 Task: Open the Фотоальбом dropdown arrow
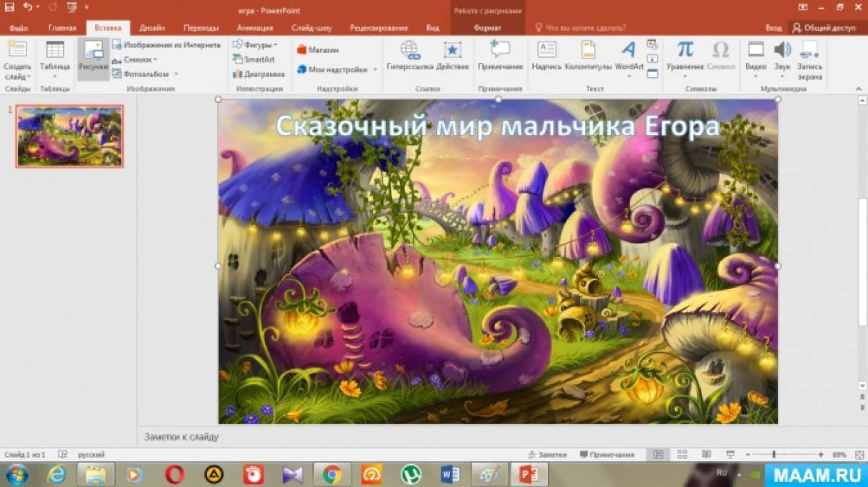[176, 74]
